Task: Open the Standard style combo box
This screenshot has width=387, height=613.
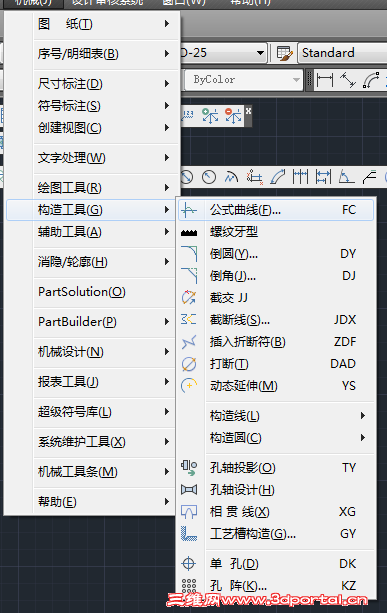Action: 343,53
